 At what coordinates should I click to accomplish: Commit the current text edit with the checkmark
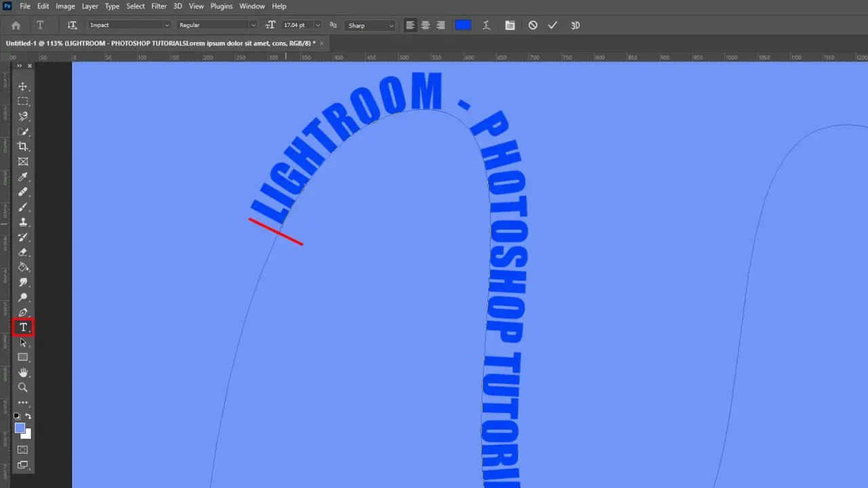[552, 25]
